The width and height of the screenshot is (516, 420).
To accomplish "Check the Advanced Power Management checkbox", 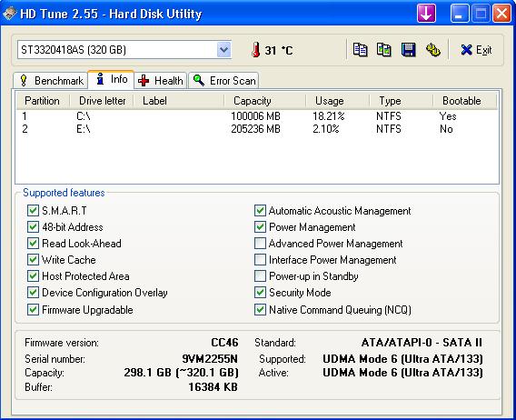I will click(260, 244).
